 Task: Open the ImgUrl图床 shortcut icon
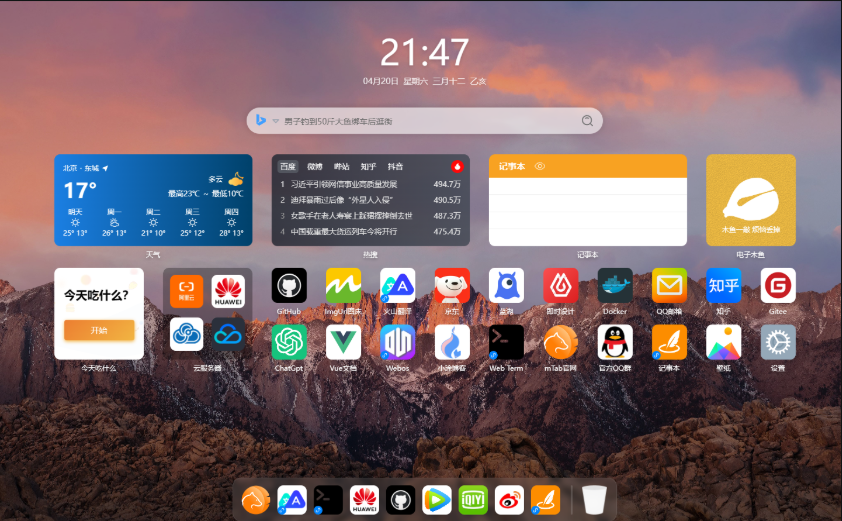[343, 285]
